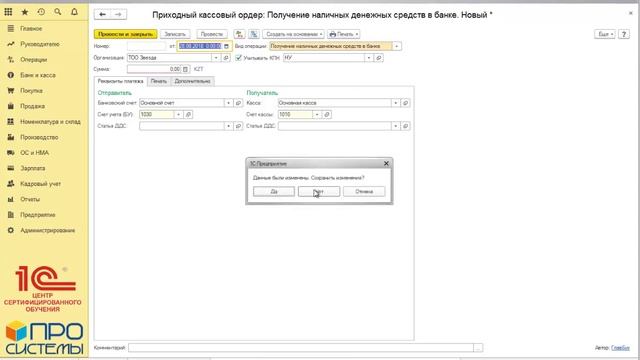Click the Комментарий input field
Image resolution: width=640 pixels, height=360 pixels.
pyautogui.click(x=301, y=348)
